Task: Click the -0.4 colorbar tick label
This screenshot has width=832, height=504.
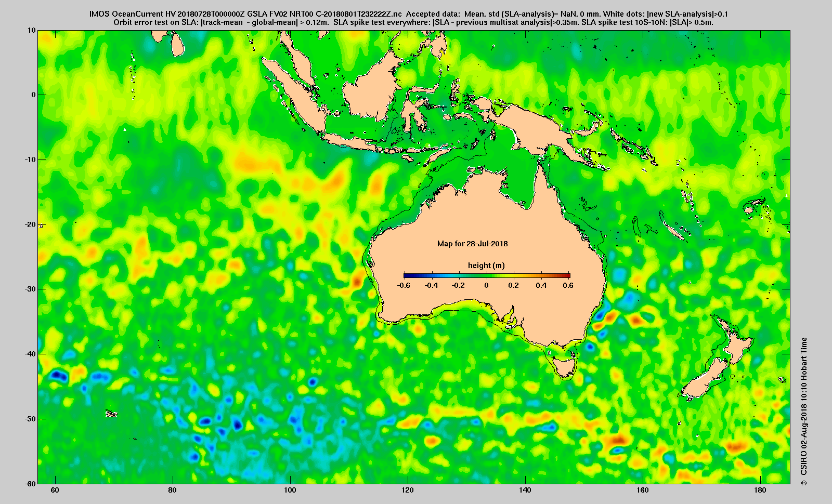Action: (x=431, y=285)
